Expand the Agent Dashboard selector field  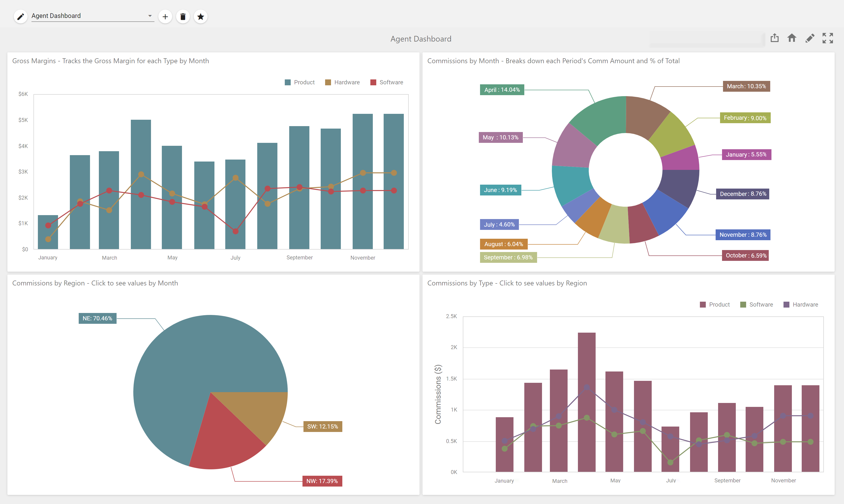93,16
